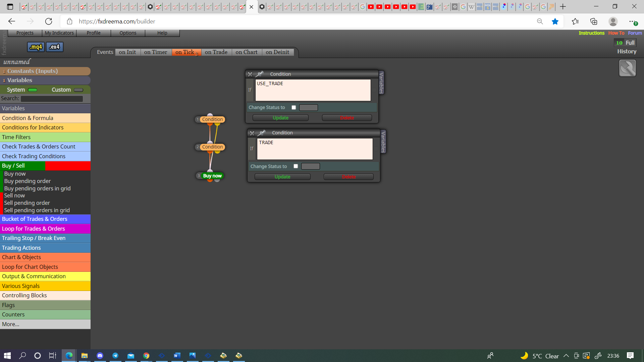Check Change Status in USE_TRADE panel
The image size is (644, 362).
click(294, 108)
